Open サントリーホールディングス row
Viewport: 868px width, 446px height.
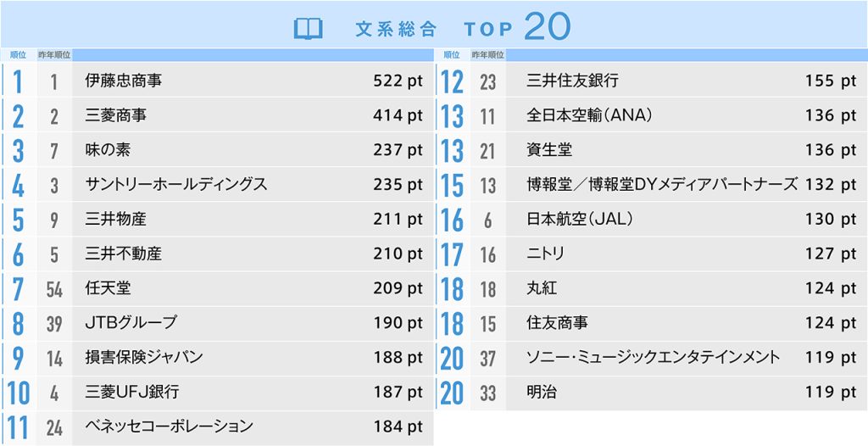click(176, 184)
